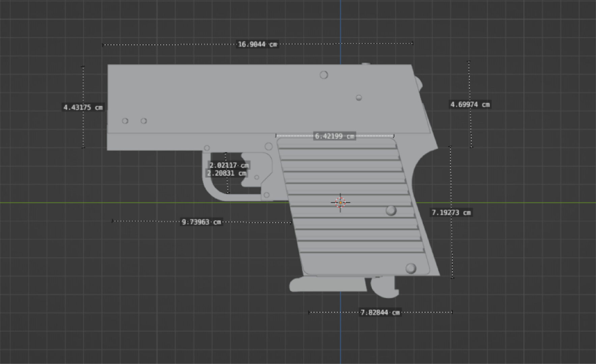The image size is (596, 364).
Task: Click the 4.43175 cm ruler label
Action: (83, 108)
